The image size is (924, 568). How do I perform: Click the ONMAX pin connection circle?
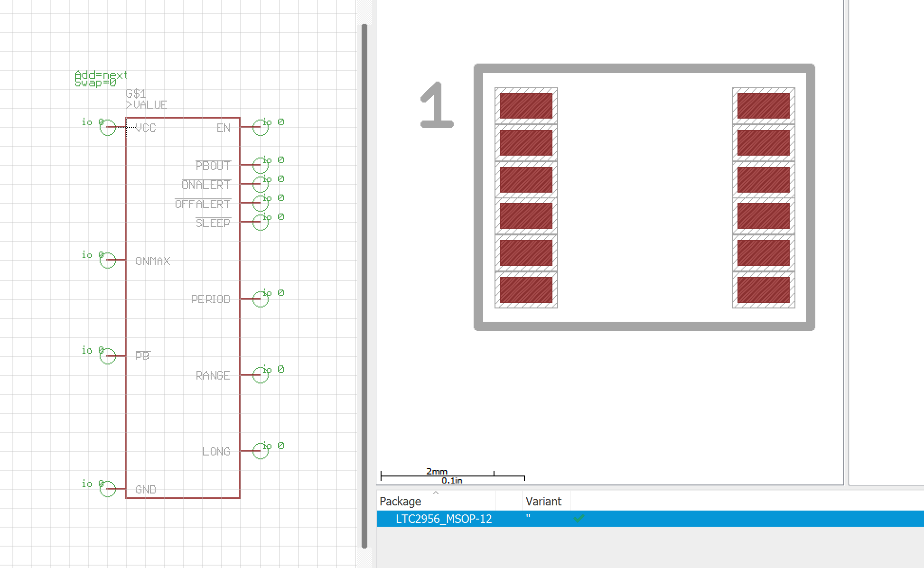coord(108,260)
